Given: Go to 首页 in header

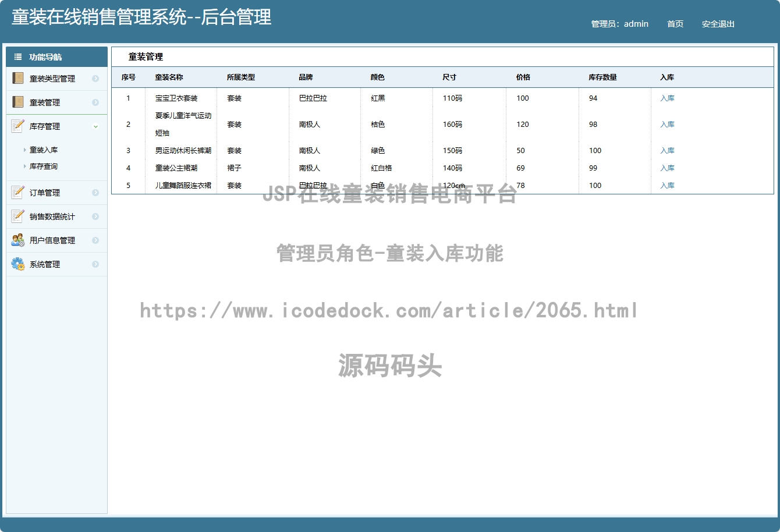Looking at the screenshot, I should click(x=675, y=24).
